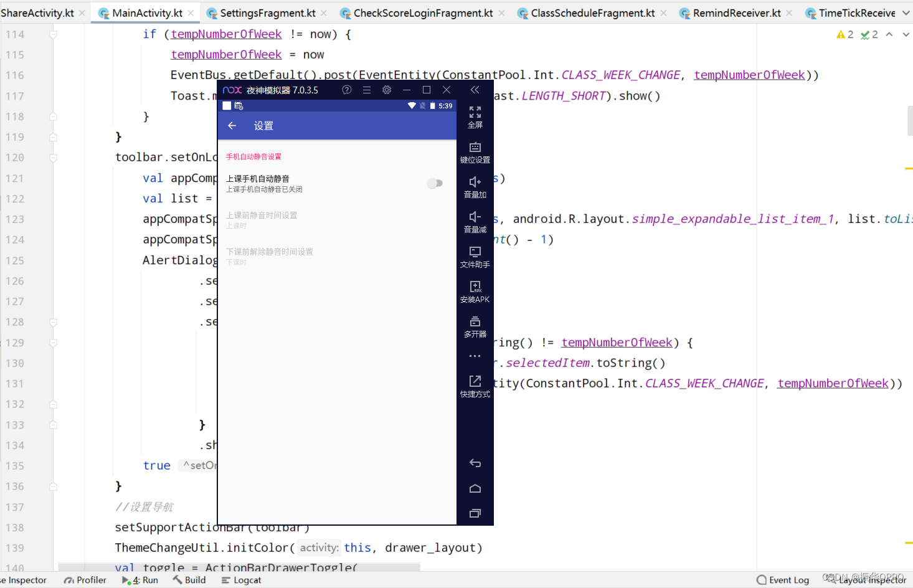Open Nox system settings gear

tap(387, 90)
